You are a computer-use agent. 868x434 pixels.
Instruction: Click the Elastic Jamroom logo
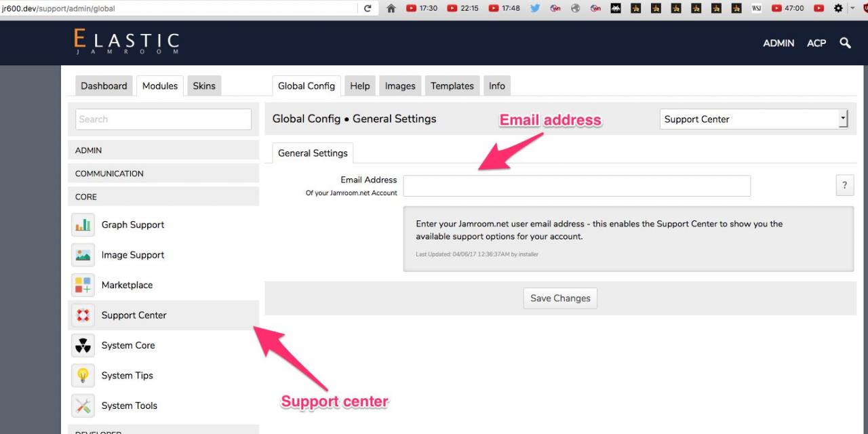coord(127,42)
